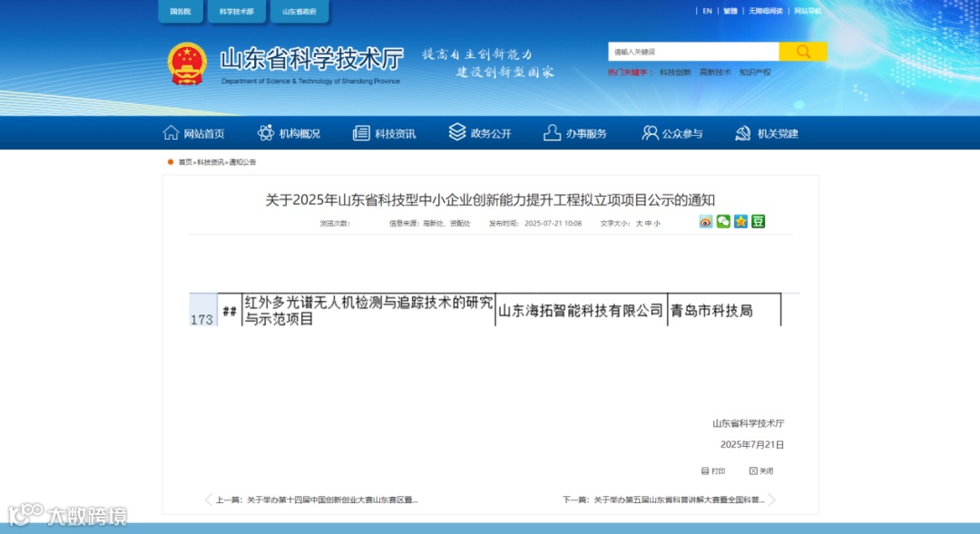Click the article title heading
Viewport: 980px width, 534px height.
click(490, 199)
